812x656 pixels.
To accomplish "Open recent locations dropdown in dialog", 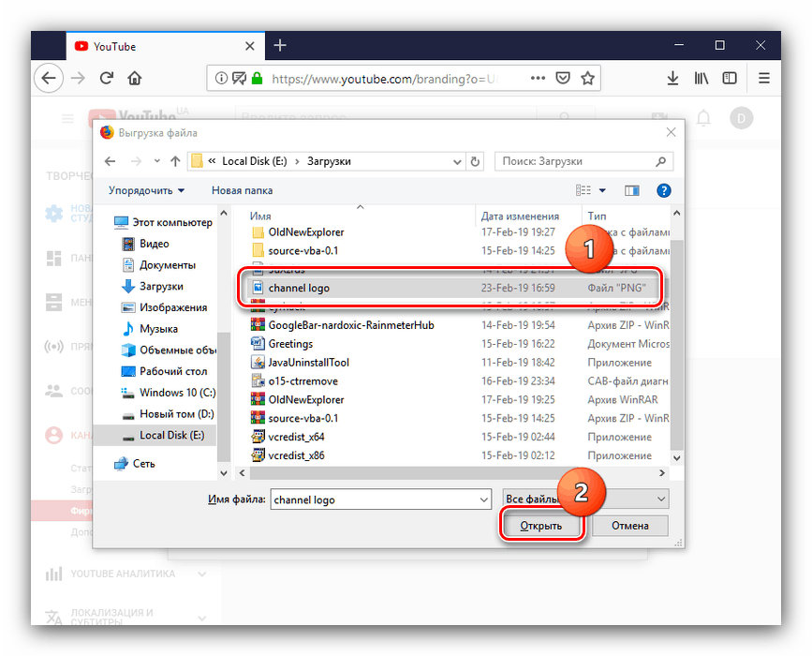I will pyautogui.click(x=157, y=161).
